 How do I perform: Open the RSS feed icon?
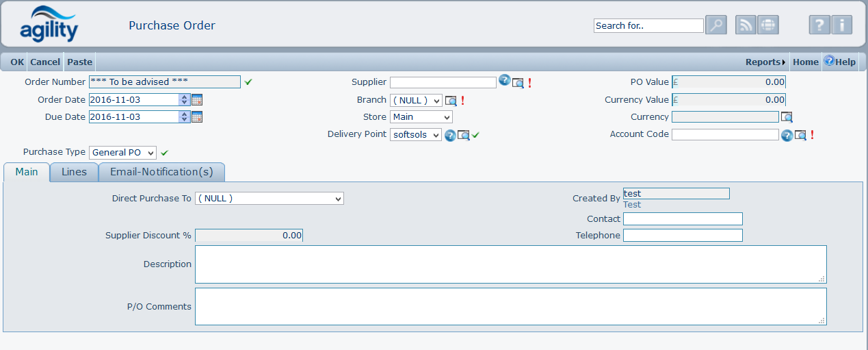[746, 25]
